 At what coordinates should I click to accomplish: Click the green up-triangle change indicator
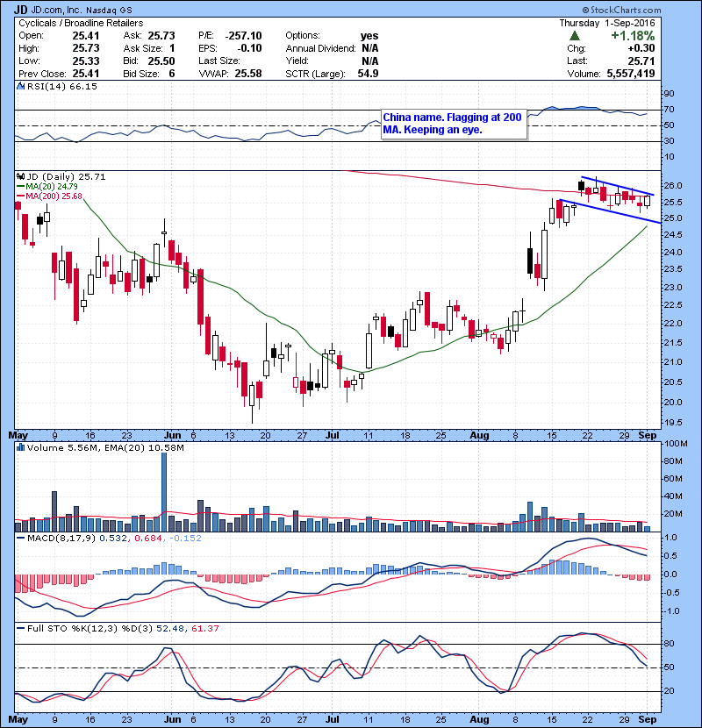coord(575,36)
